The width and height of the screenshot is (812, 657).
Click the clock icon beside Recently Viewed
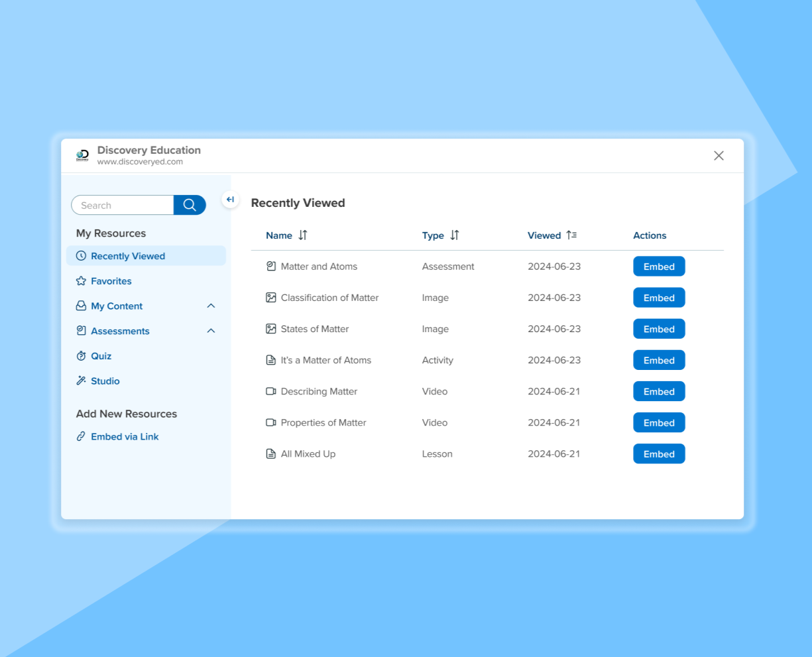coord(81,256)
